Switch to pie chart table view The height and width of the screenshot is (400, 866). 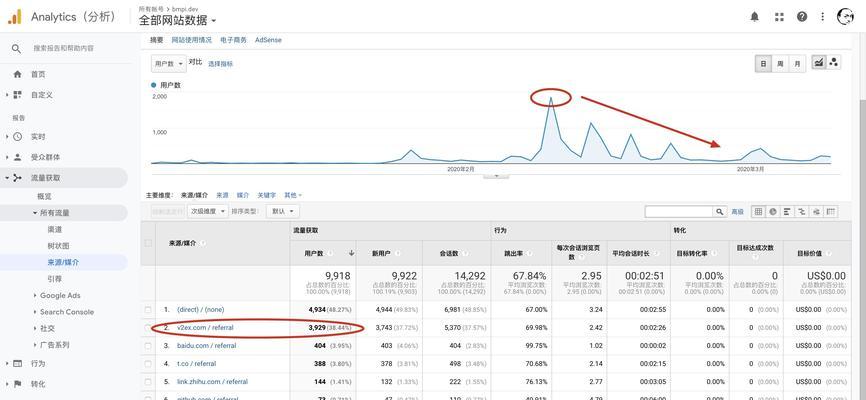click(x=773, y=212)
